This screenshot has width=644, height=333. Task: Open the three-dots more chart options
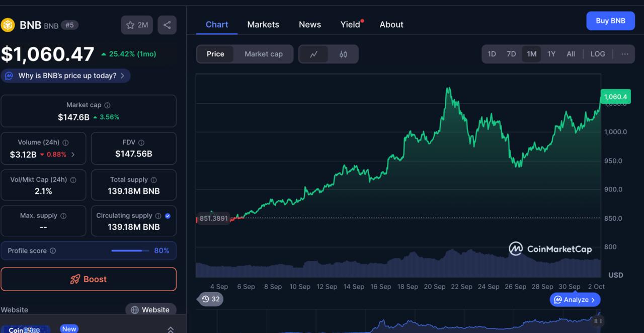coord(624,54)
